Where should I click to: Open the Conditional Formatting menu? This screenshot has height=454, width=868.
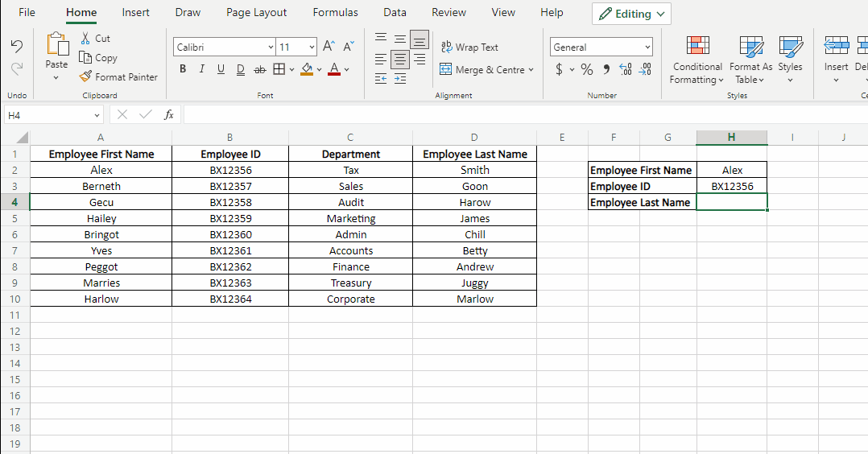(x=697, y=60)
